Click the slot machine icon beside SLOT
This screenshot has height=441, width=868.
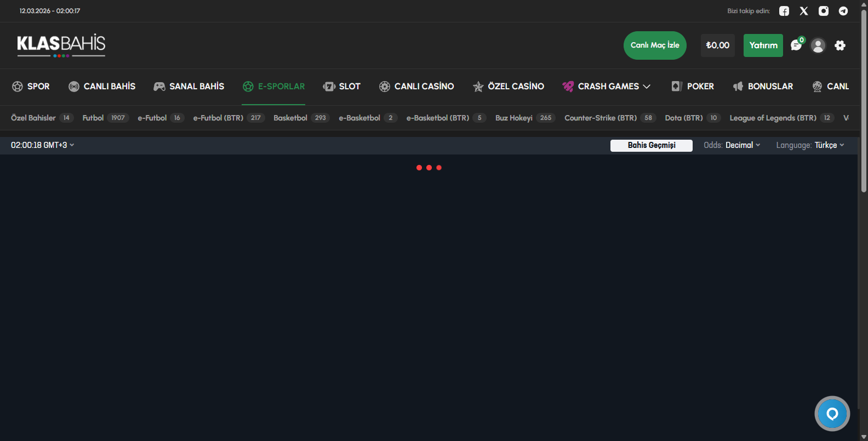[x=329, y=87]
